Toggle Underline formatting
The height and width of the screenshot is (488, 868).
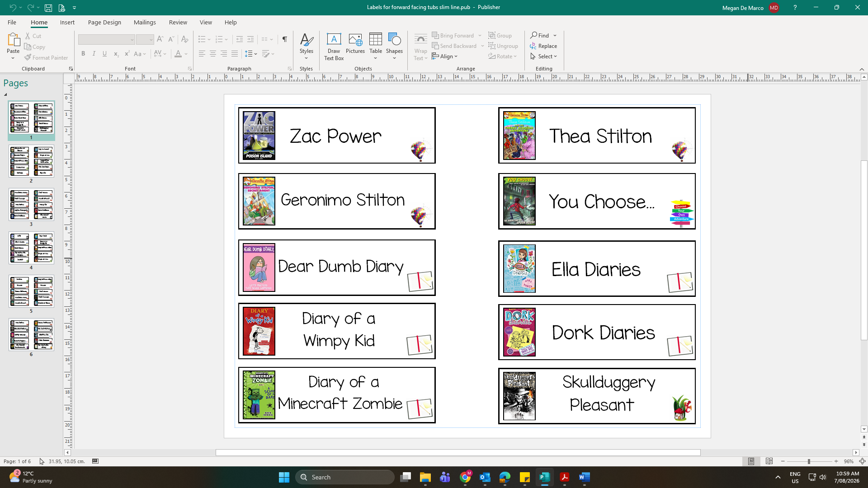click(x=105, y=54)
